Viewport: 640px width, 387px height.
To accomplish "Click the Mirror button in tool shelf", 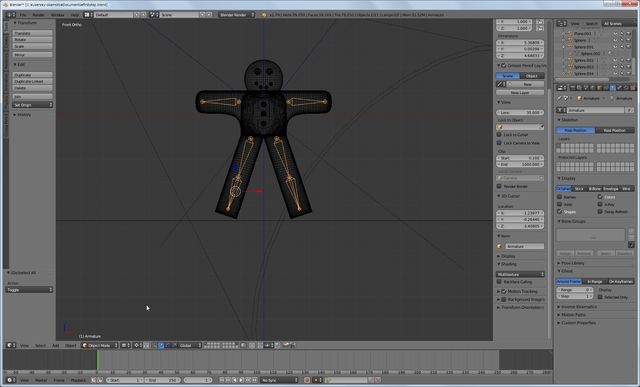I will coord(33,54).
